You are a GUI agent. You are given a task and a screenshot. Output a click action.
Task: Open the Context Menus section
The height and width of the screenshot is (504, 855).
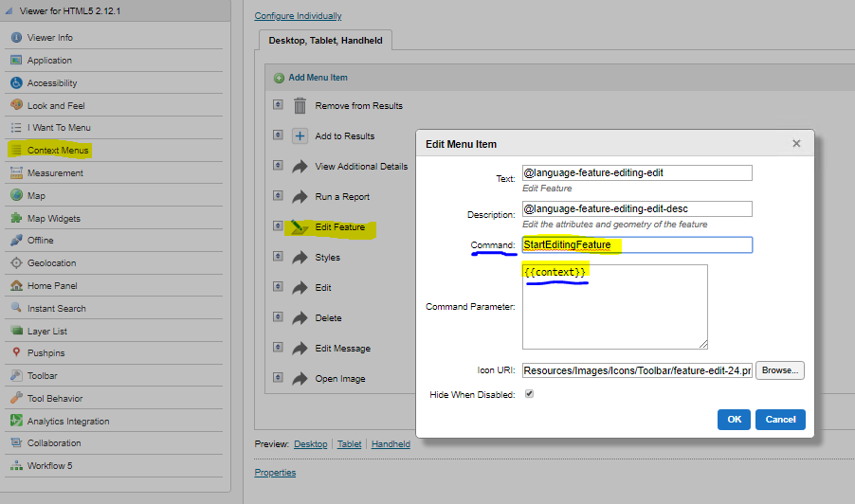(x=58, y=151)
